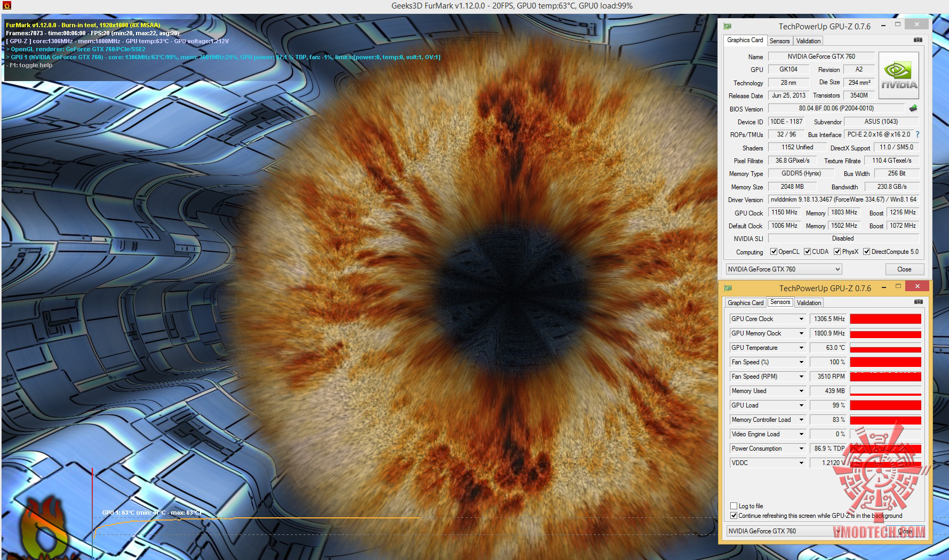Click the 1306.5 MHz core clock reading
This screenshot has width=949, height=560.
pos(828,319)
